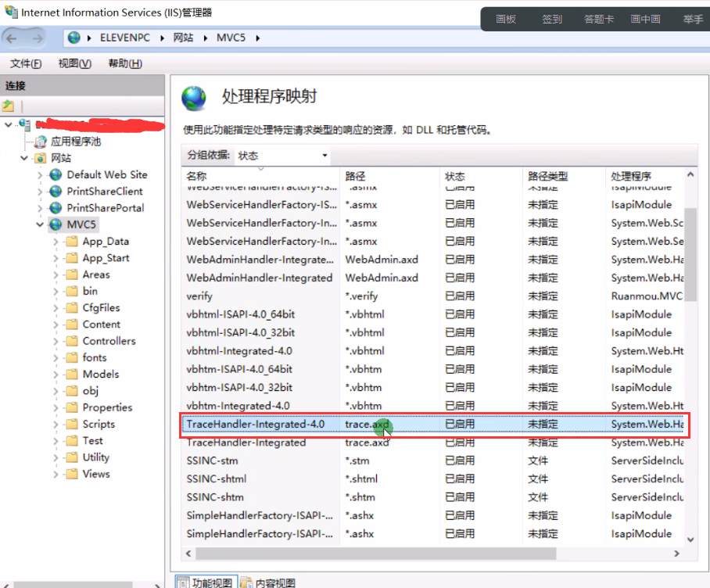The height and width of the screenshot is (588, 710).
Task: Click the 画中画 button in overlay bar
Action: click(x=645, y=19)
